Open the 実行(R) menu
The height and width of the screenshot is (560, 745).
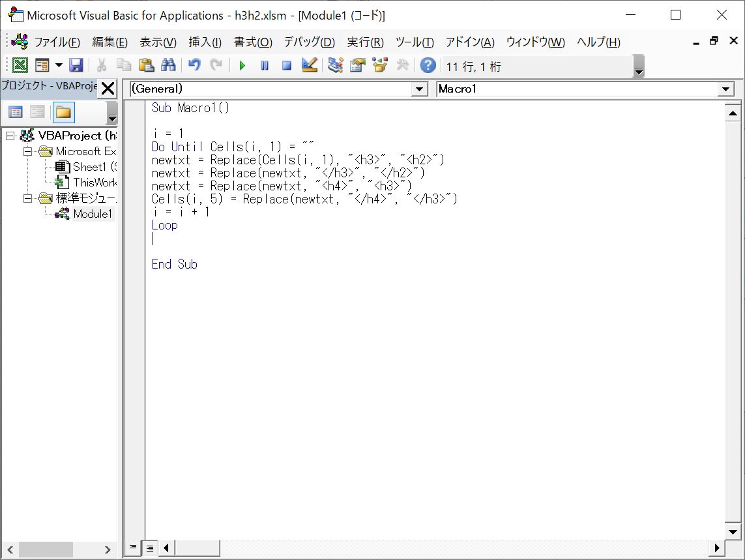pos(365,42)
